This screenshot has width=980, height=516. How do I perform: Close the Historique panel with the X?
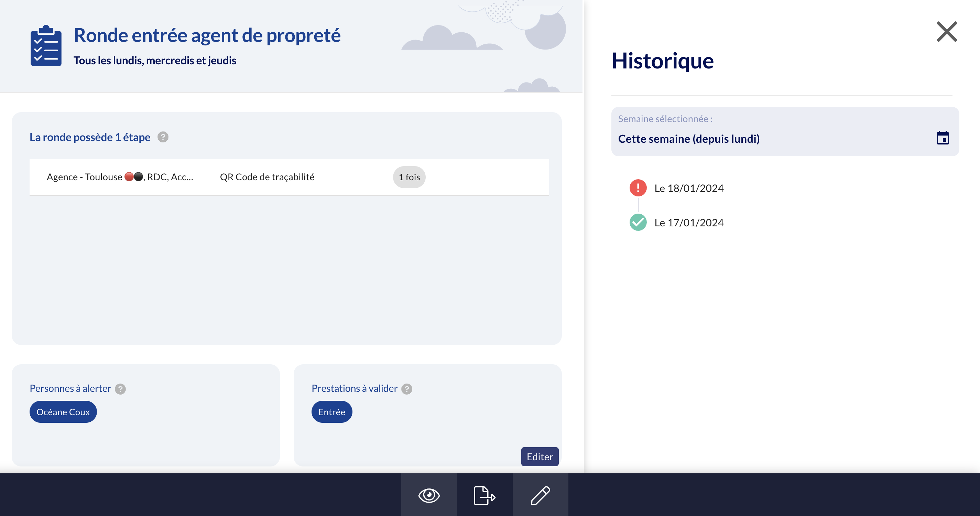click(947, 32)
